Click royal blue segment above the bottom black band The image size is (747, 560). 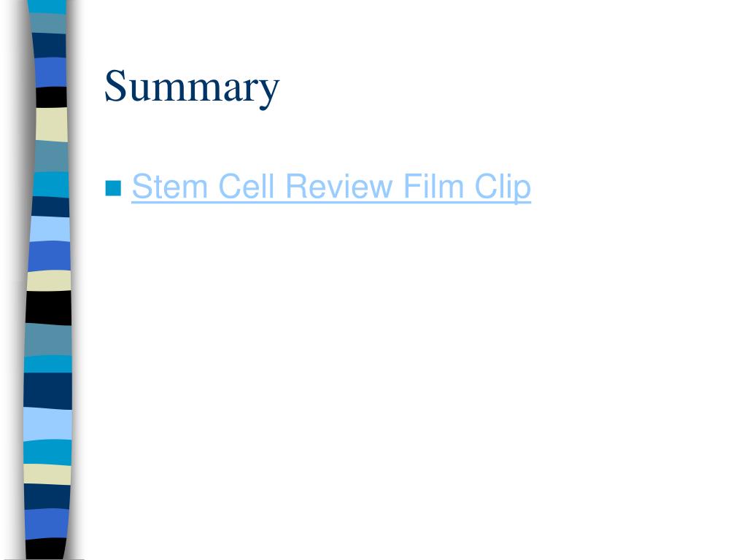47,524
